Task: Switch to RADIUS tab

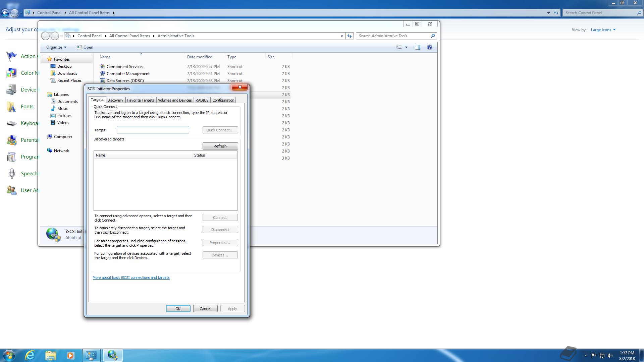Action: [202, 100]
